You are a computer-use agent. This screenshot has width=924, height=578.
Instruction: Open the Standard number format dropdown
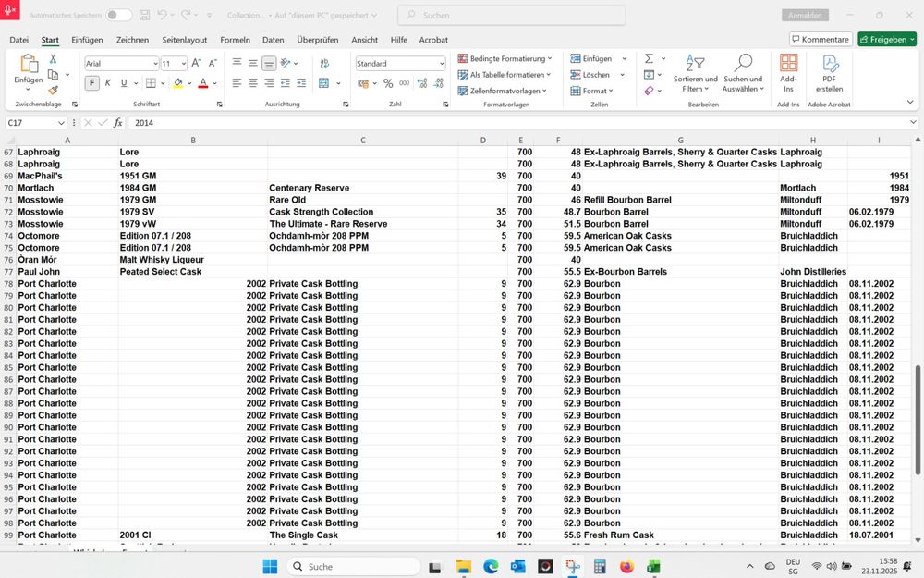[x=441, y=64]
